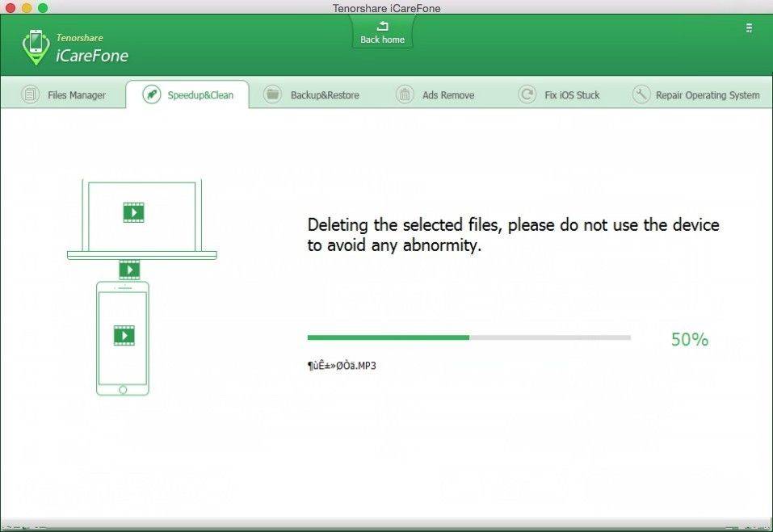This screenshot has width=773, height=532.
Task: Click the video icon between laptop and phone
Action: (x=130, y=270)
